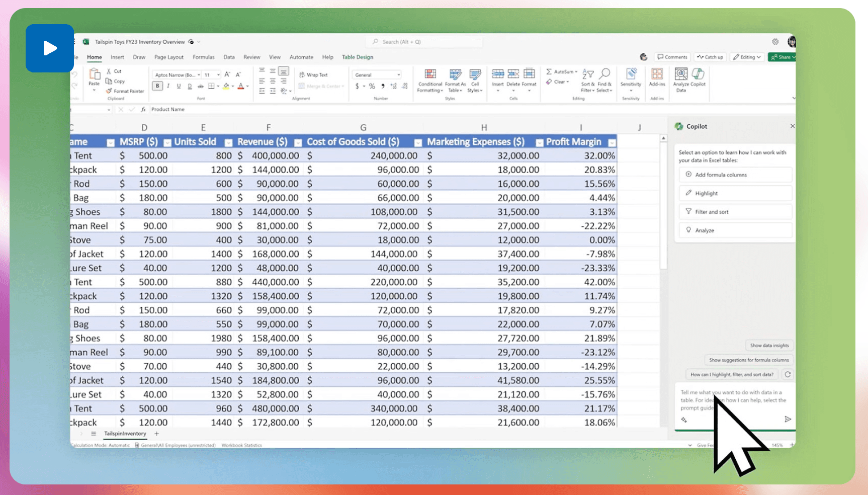This screenshot has width=868, height=495.
Task: Activate the Format Painter brush
Action: pos(109,91)
